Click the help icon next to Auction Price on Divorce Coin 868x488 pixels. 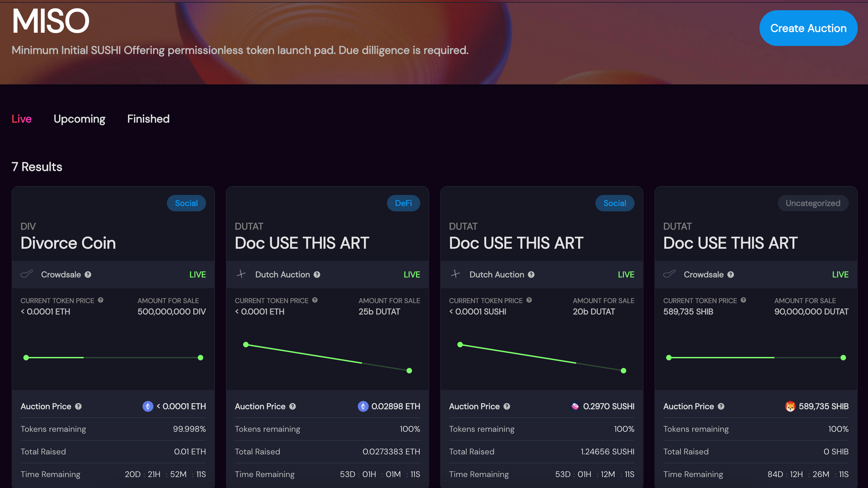pyautogui.click(x=78, y=406)
